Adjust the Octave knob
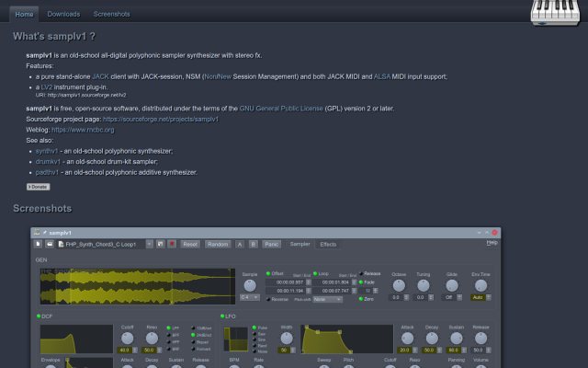 tap(399, 285)
